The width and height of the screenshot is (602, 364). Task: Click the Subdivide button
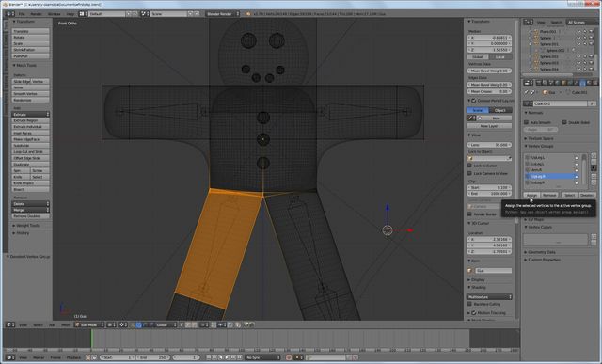[30, 146]
